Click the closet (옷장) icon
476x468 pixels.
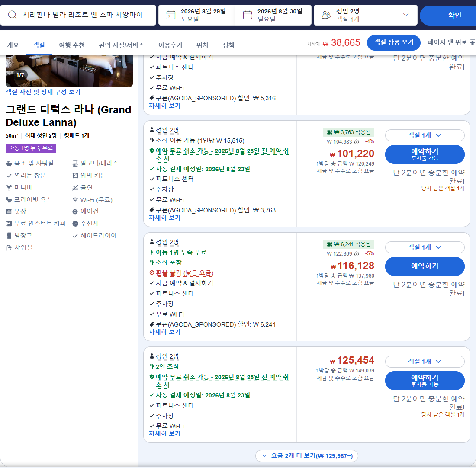[x=9, y=212]
